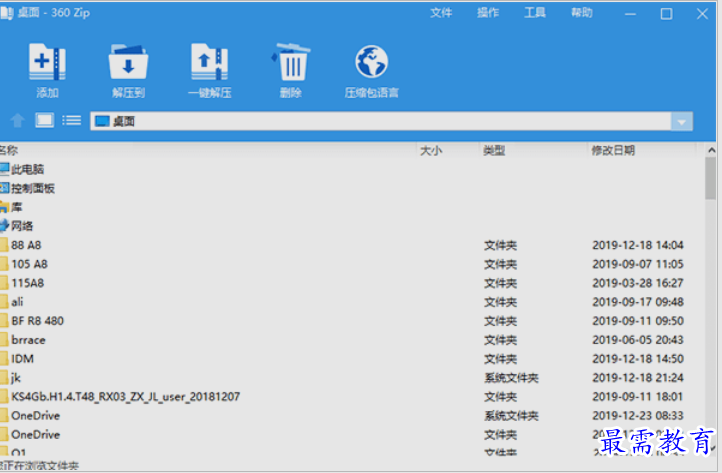Click the 解压到 (Extract to) icon
This screenshot has width=722, height=473.
[x=128, y=62]
